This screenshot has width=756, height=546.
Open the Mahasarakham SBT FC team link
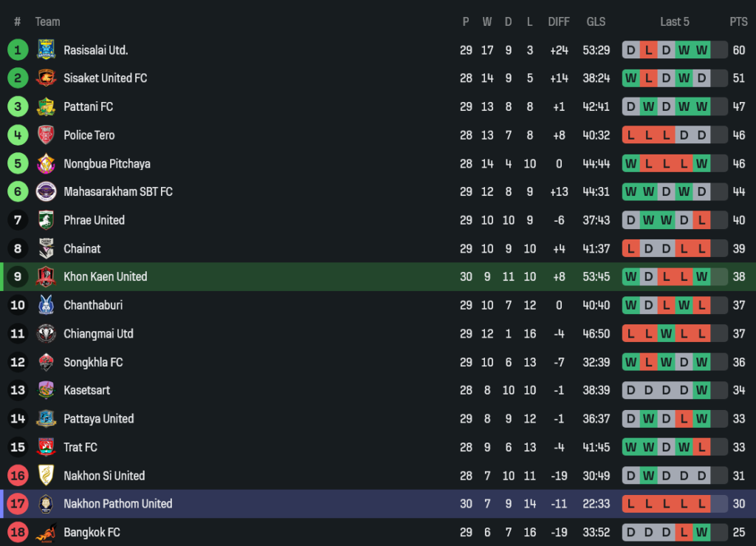(118, 191)
